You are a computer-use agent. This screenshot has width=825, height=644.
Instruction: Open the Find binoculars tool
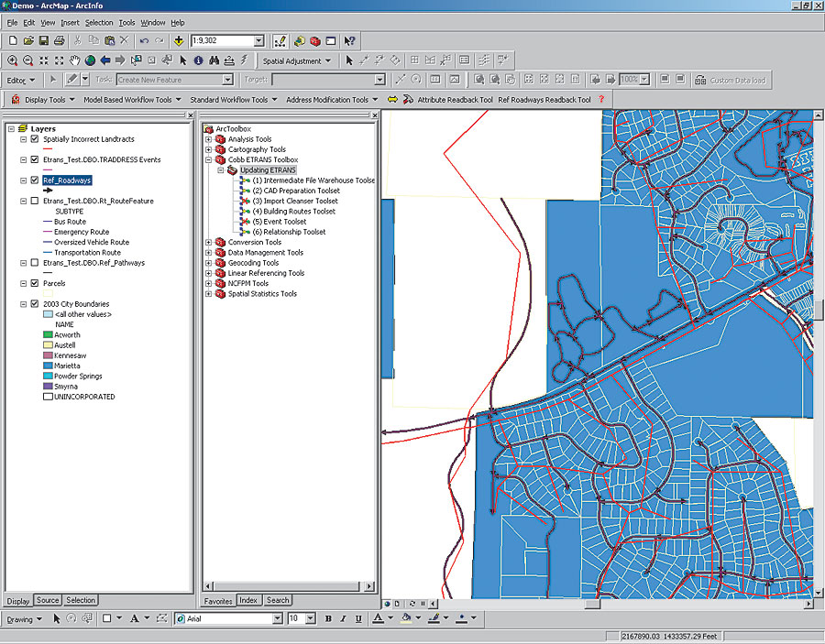tap(214, 60)
